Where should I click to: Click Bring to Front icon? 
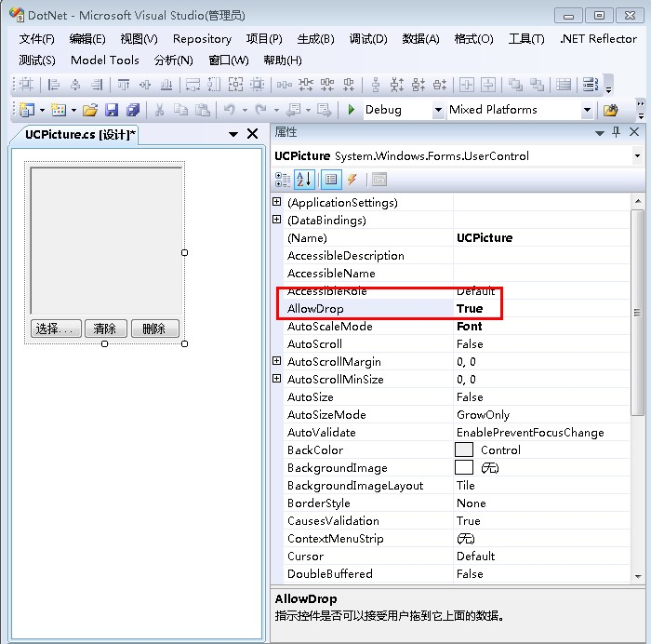[x=515, y=85]
